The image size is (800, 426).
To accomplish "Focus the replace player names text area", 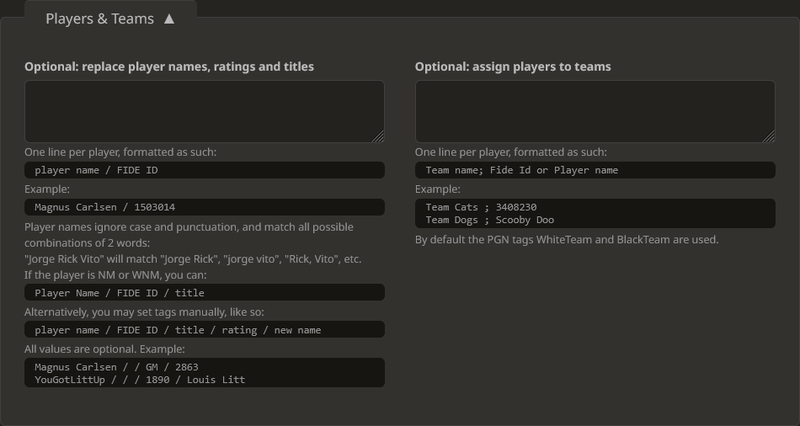I will [204, 111].
